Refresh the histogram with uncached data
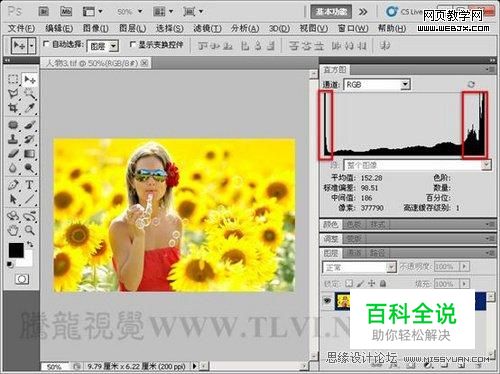The height and width of the screenshot is (374, 500). click(471, 84)
